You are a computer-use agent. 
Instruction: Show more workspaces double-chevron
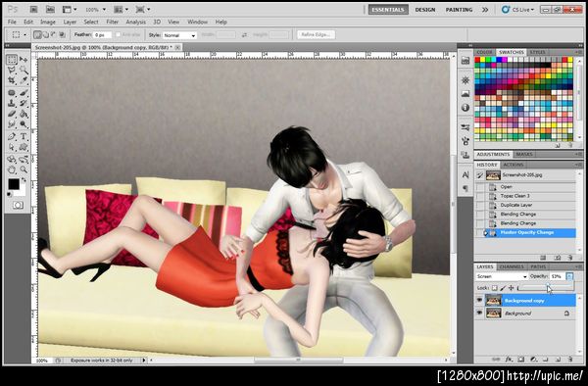[485, 10]
